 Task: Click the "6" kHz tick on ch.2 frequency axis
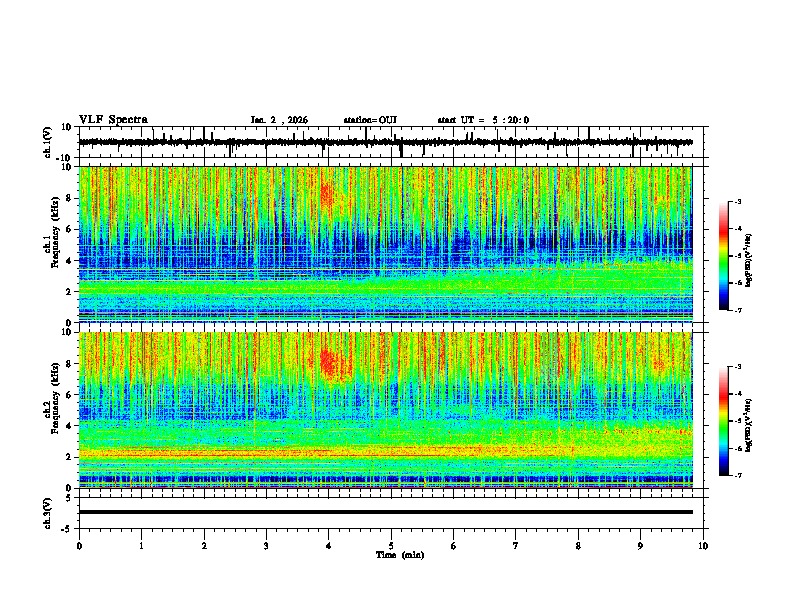coord(70,394)
